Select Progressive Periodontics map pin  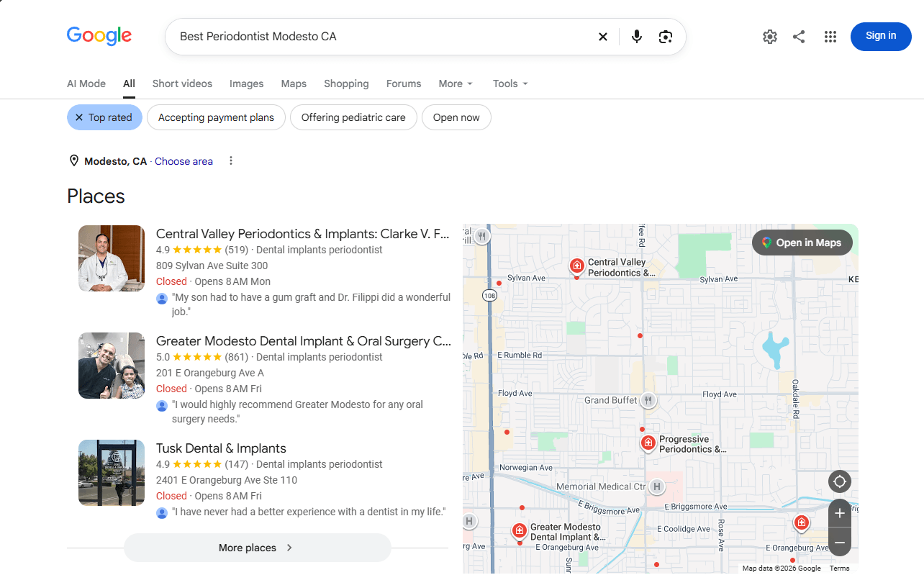click(x=648, y=443)
